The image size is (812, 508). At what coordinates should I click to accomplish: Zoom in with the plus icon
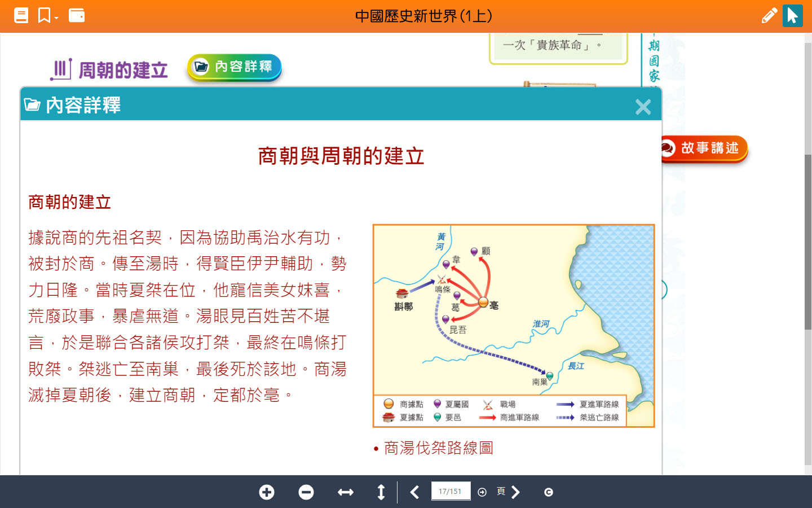(267, 492)
